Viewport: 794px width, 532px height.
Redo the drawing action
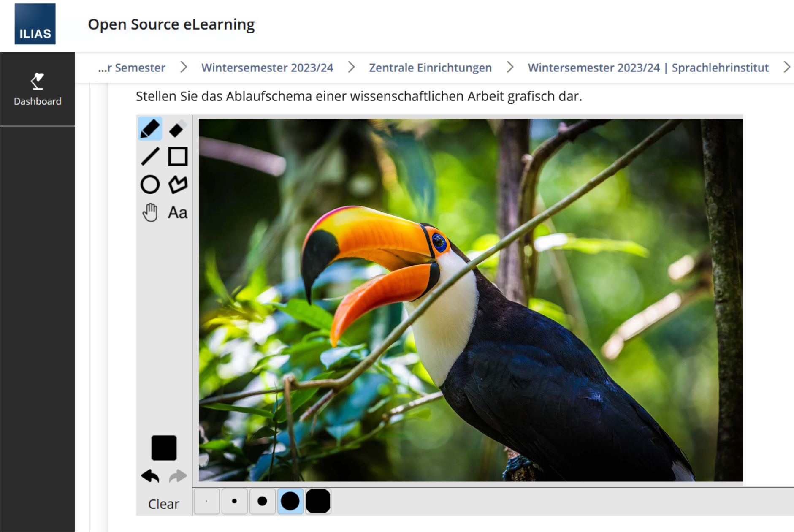178,476
